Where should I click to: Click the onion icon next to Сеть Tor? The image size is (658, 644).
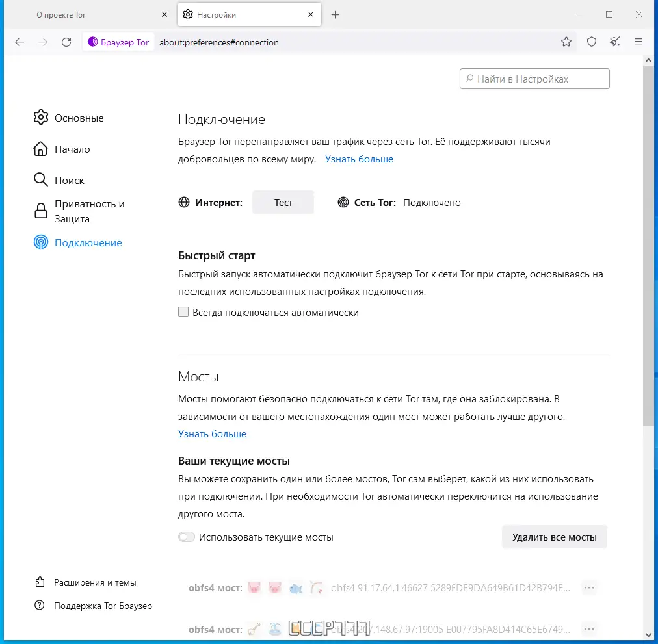click(343, 202)
